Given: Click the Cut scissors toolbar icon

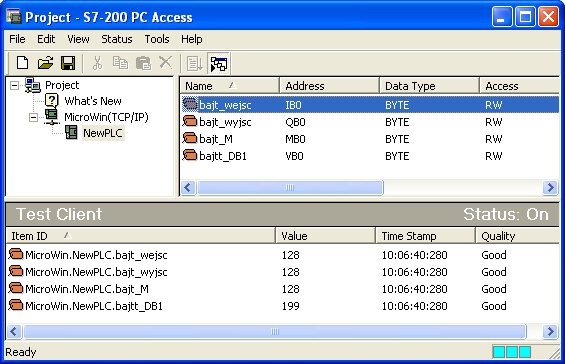Looking at the screenshot, I should click(97, 63).
